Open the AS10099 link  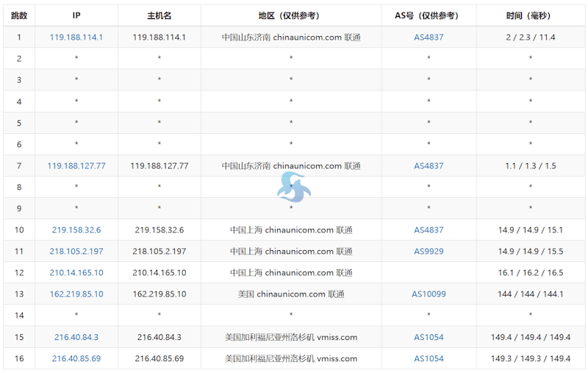tap(429, 294)
